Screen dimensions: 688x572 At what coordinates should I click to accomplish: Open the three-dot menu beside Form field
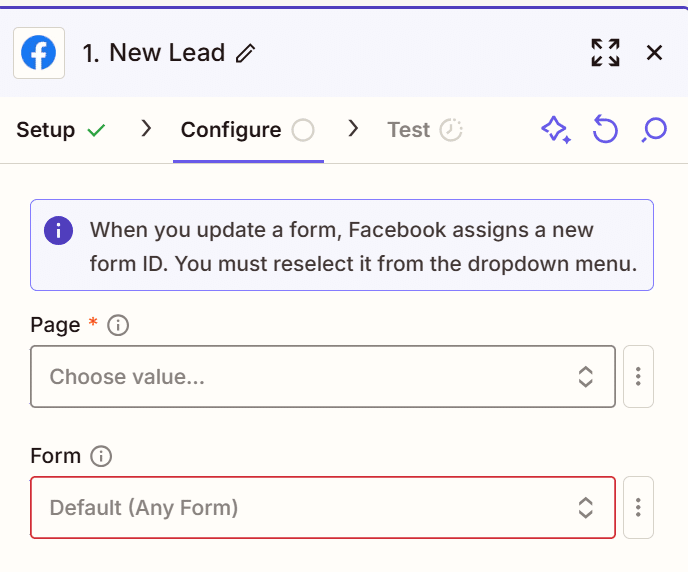638,508
